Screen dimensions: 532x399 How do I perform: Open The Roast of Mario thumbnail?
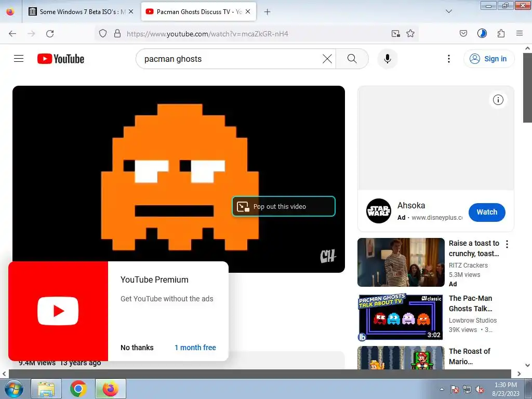[401, 357]
